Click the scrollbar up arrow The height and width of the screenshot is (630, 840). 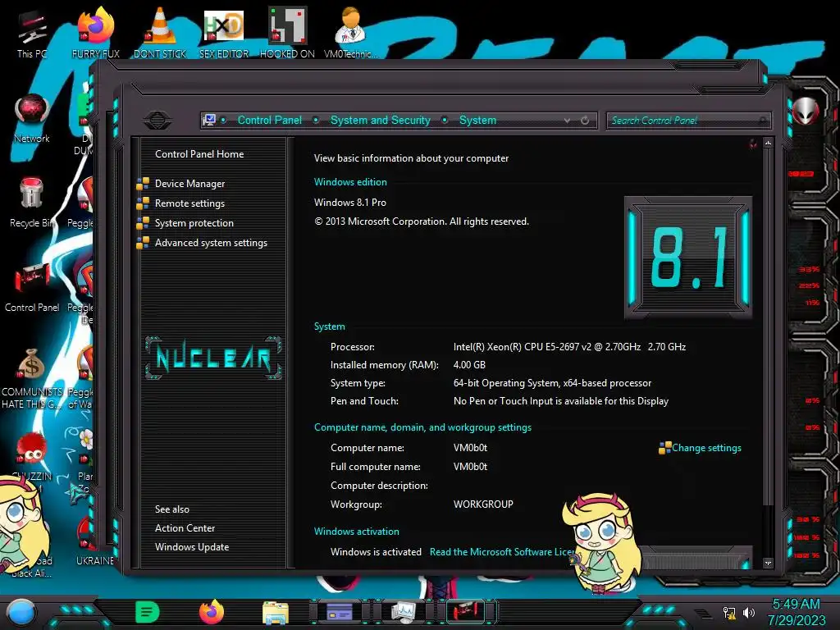pyautogui.click(x=768, y=143)
